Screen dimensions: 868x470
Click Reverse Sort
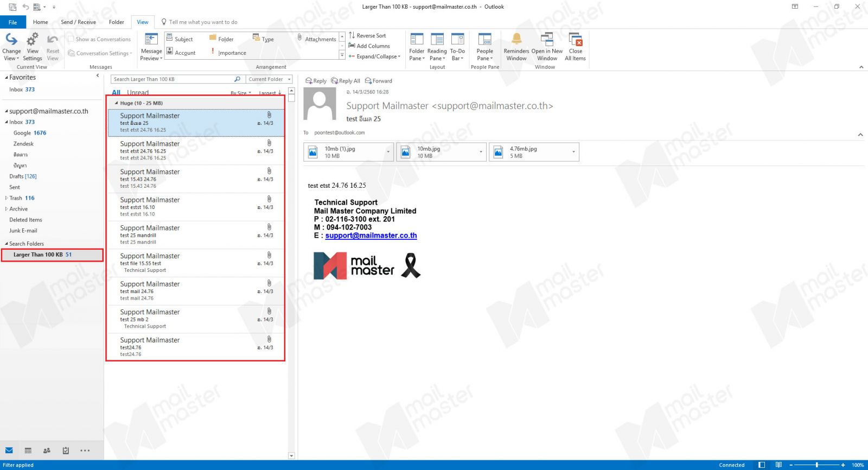pos(367,35)
